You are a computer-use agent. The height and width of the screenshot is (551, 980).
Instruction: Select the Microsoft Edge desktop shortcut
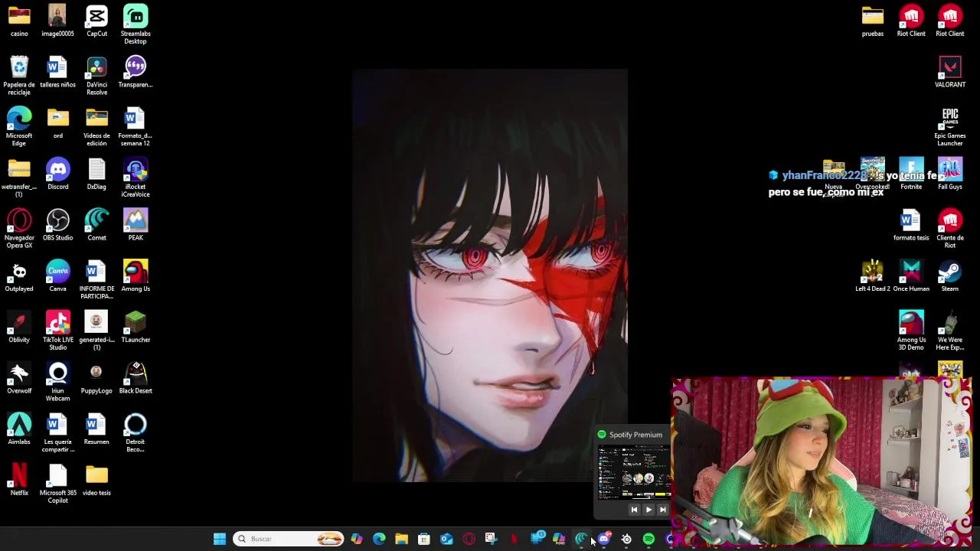coord(19,127)
